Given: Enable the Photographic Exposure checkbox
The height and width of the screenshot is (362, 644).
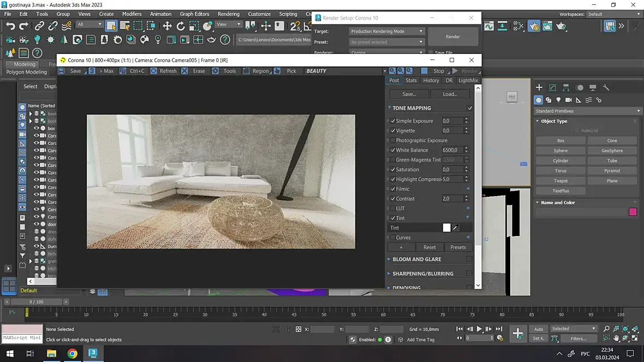Looking at the screenshot, I should [392, 141].
